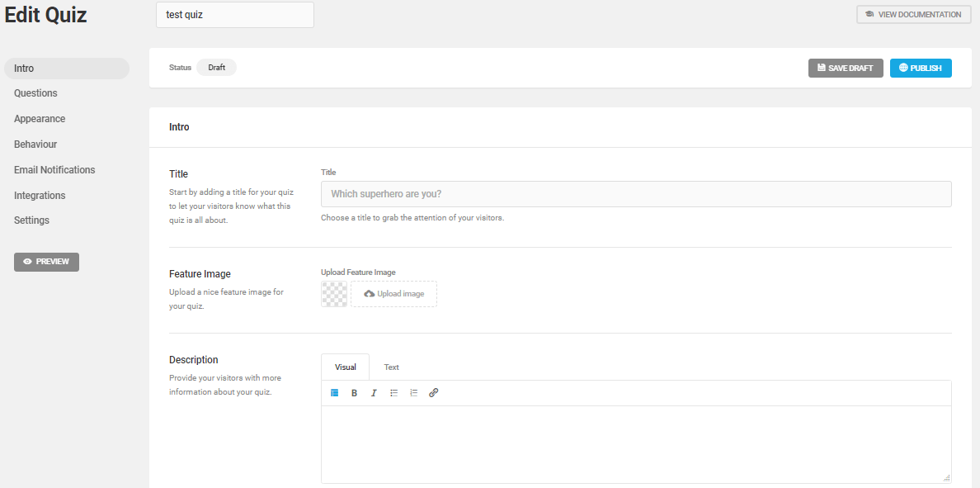Image resolution: width=980 pixels, height=488 pixels.
Task: Click the editor resize handle corner
Action: tap(946, 478)
